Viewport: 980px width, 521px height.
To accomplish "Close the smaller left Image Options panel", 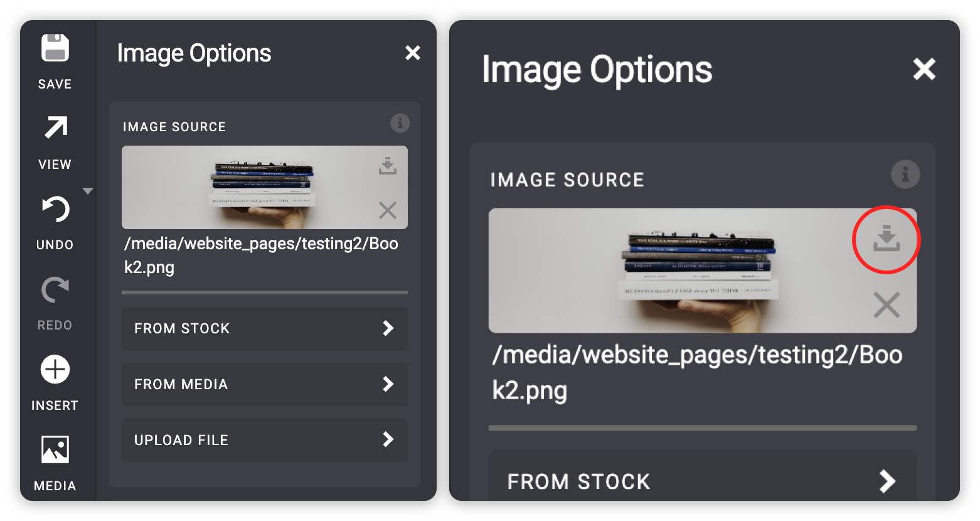I will [412, 53].
